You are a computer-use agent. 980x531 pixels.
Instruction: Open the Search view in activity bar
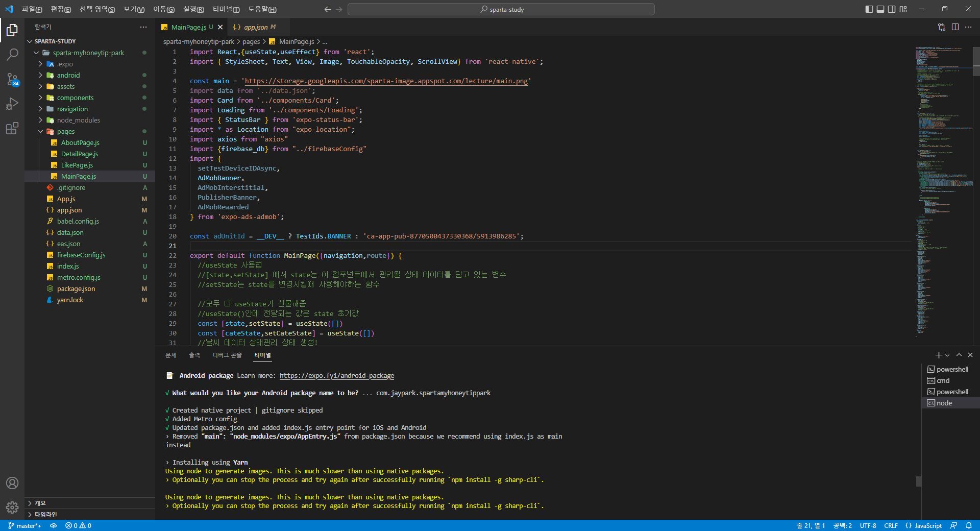[x=12, y=54]
